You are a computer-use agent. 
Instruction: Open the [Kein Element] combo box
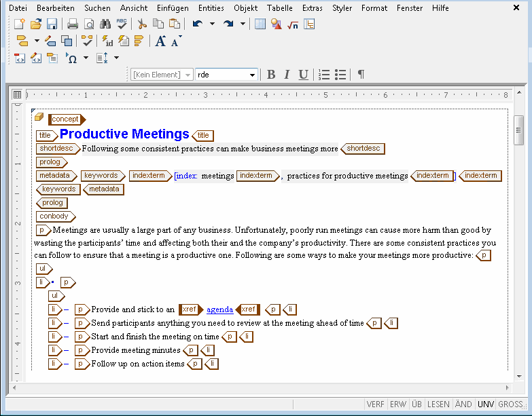click(x=162, y=75)
